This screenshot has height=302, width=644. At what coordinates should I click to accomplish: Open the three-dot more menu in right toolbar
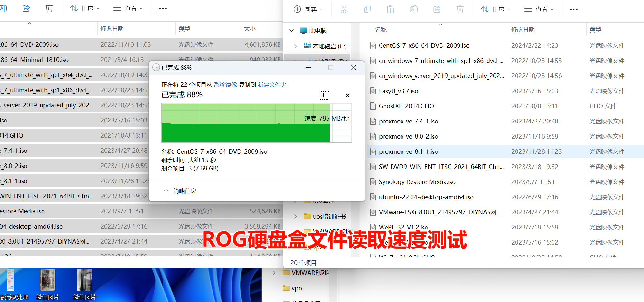click(573, 10)
